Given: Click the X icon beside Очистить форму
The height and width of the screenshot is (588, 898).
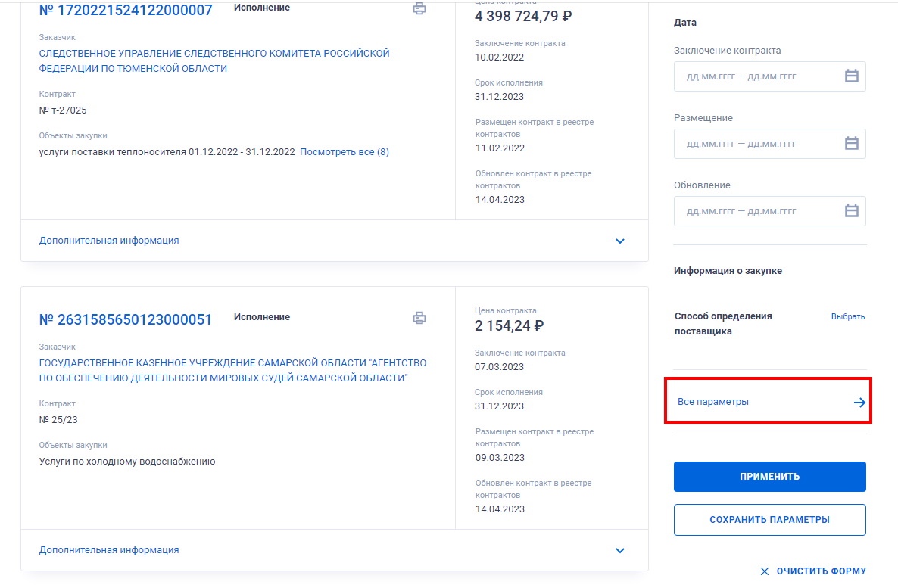Looking at the screenshot, I should click(765, 571).
